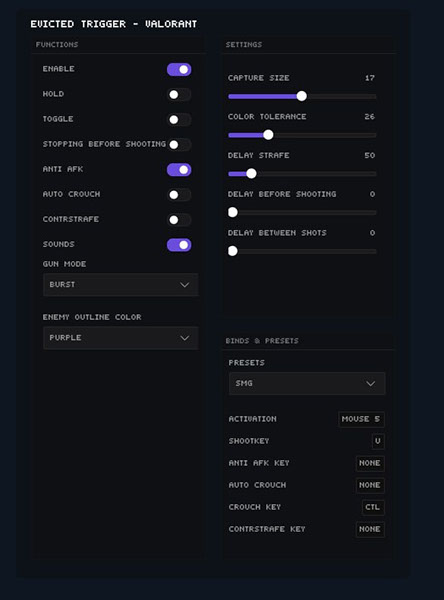Enable the Toggle mode switch
The width and height of the screenshot is (444, 600).
179,120
